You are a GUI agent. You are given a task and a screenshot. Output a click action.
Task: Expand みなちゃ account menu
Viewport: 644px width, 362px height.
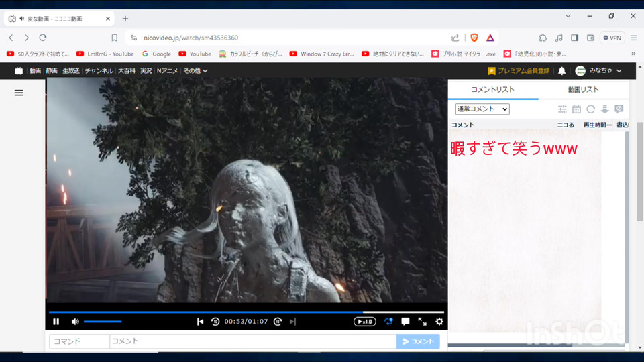coord(599,70)
